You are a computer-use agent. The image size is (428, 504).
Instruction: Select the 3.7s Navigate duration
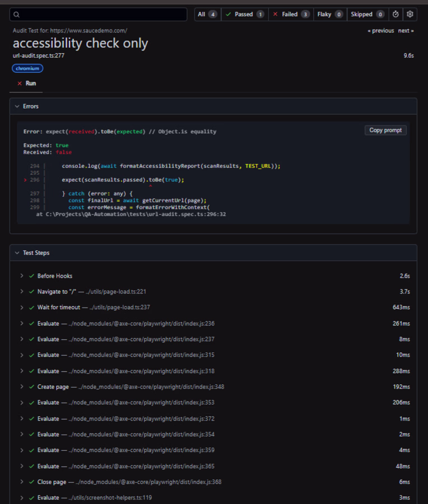coord(405,292)
